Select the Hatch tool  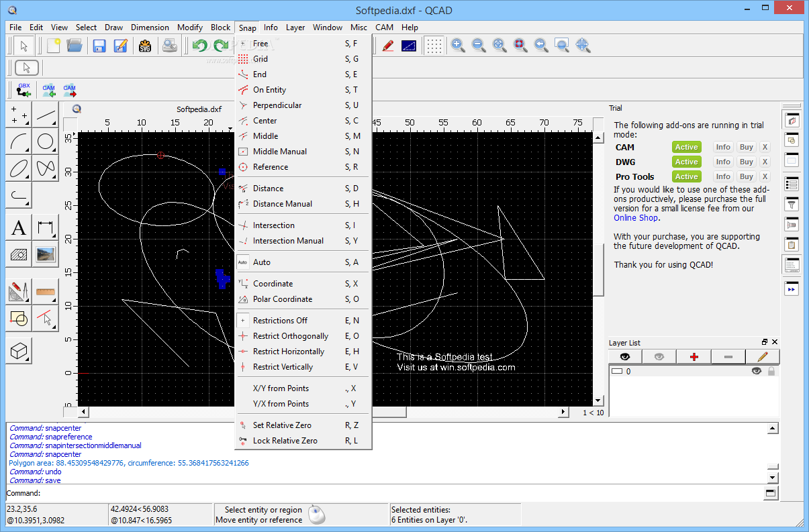coord(19,255)
